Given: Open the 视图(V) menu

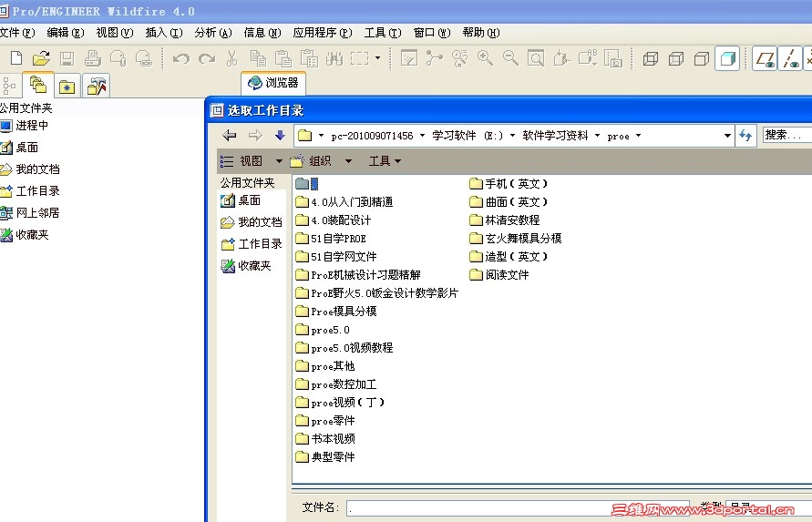Looking at the screenshot, I should 115,33.
